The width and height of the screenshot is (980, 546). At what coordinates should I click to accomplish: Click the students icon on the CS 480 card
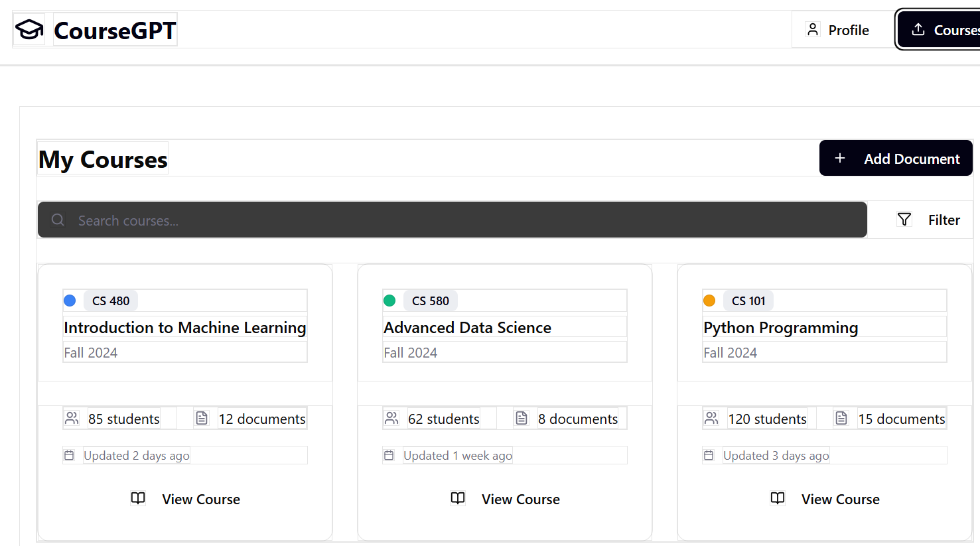(x=72, y=417)
